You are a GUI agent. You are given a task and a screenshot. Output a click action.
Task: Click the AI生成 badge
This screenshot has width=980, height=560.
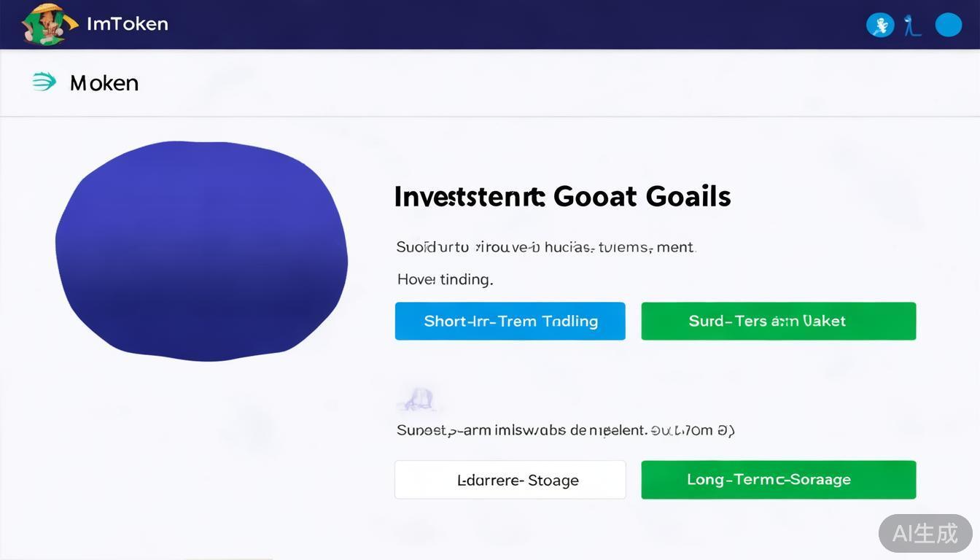(x=925, y=533)
